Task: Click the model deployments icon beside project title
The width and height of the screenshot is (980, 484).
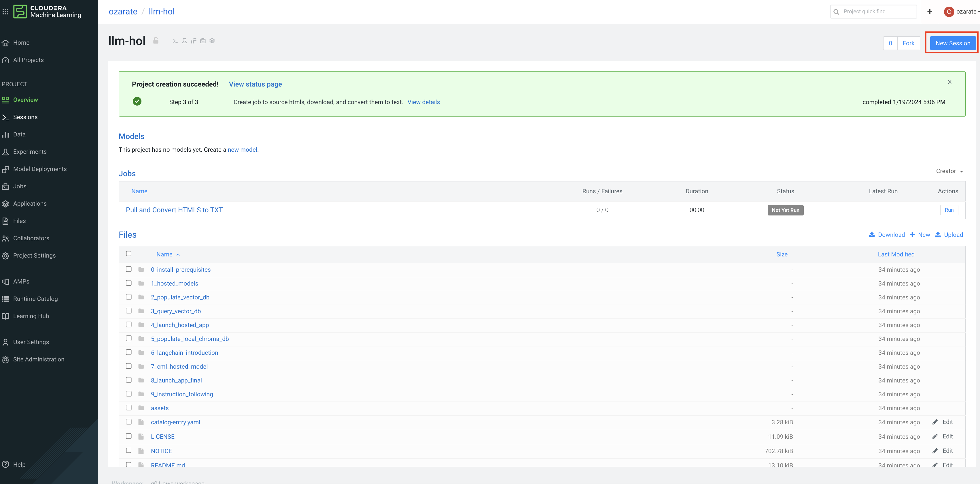Action: (194, 41)
